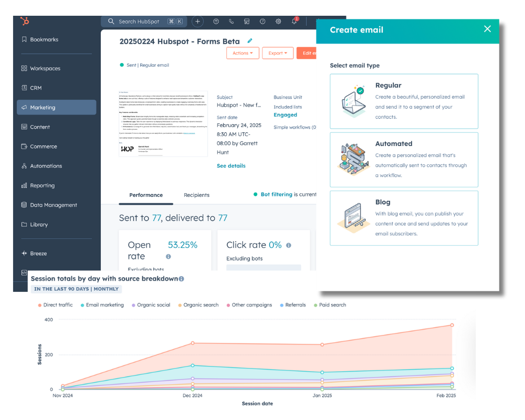The width and height of the screenshot is (525, 420).
Task: Choose the Blog email type card
Action: click(x=404, y=218)
